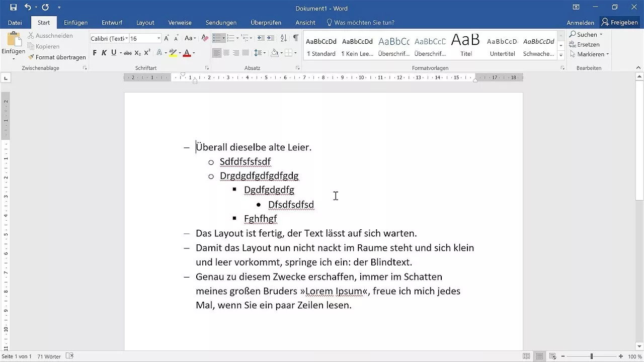Open the sort dialog via AZ icon
The image size is (644, 362).
tap(283, 38)
